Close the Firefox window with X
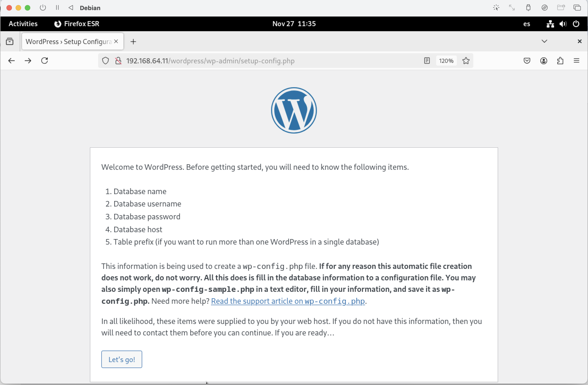 pos(580,41)
